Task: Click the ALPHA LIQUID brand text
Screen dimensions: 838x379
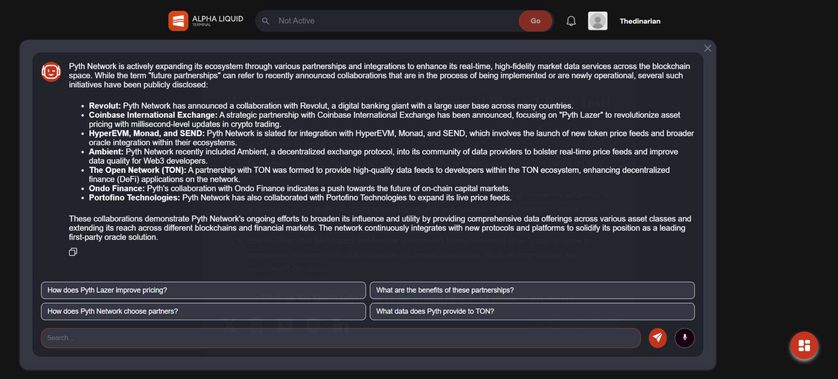Action: pos(218,19)
